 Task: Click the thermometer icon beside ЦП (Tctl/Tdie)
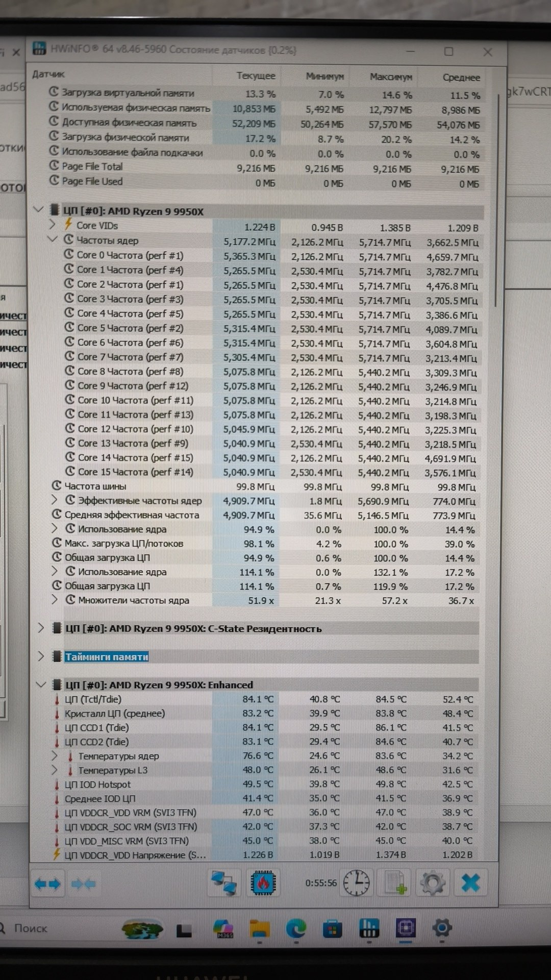point(57,699)
